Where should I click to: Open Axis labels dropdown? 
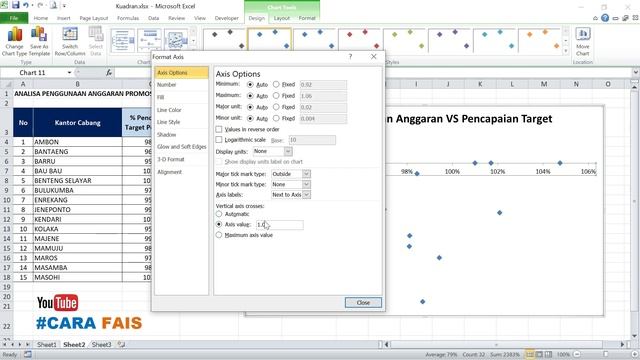(x=306, y=195)
